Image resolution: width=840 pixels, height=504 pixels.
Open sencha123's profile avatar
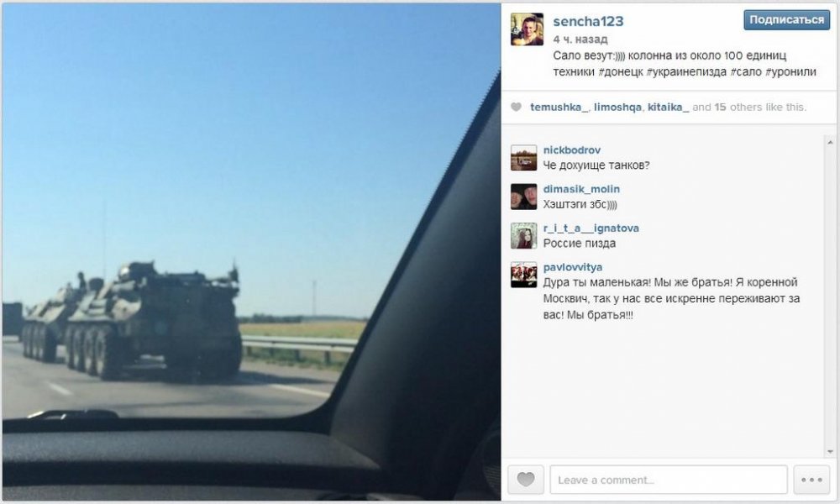point(527,29)
